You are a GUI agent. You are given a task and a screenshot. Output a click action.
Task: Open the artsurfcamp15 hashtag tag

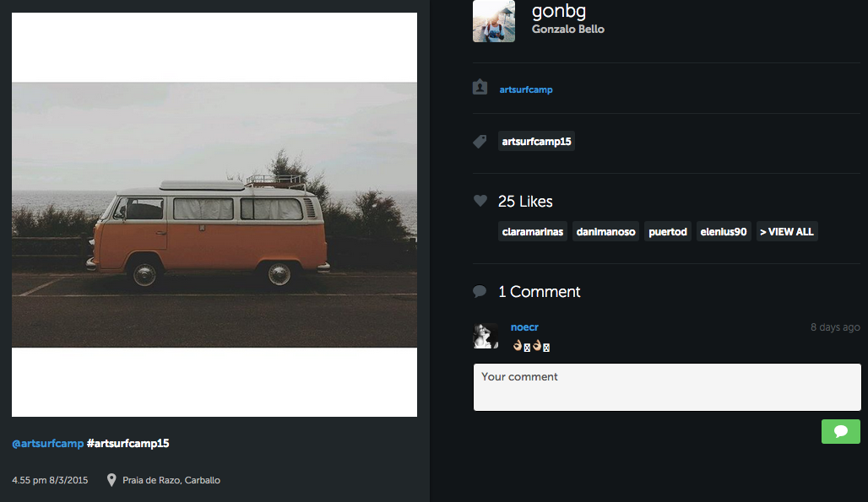coord(536,142)
